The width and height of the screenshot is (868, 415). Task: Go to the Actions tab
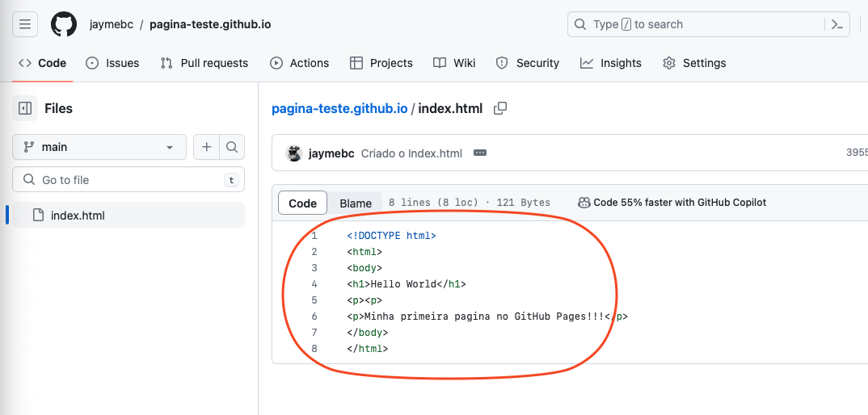click(300, 63)
